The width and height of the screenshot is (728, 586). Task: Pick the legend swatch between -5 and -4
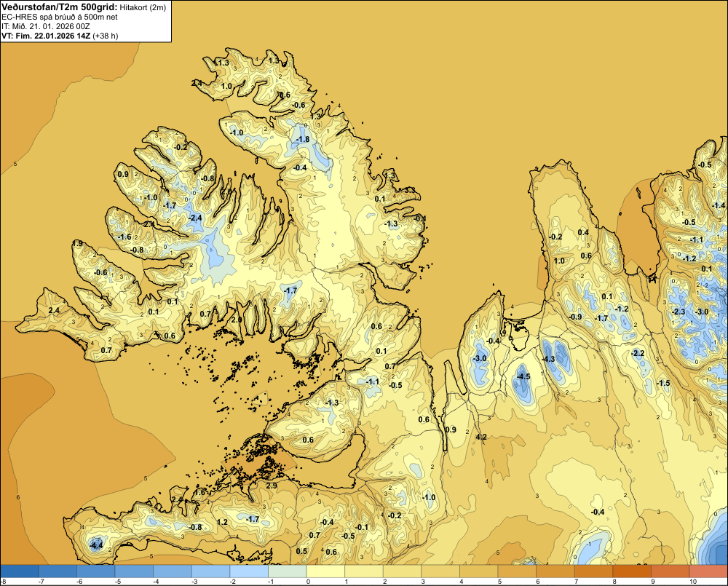(134, 571)
